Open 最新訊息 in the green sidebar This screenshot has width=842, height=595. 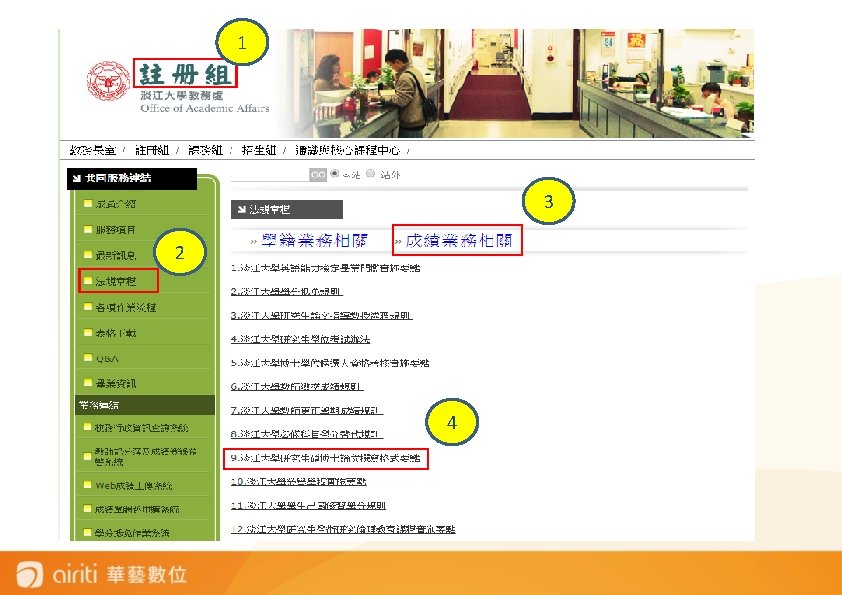coord(115,255)
